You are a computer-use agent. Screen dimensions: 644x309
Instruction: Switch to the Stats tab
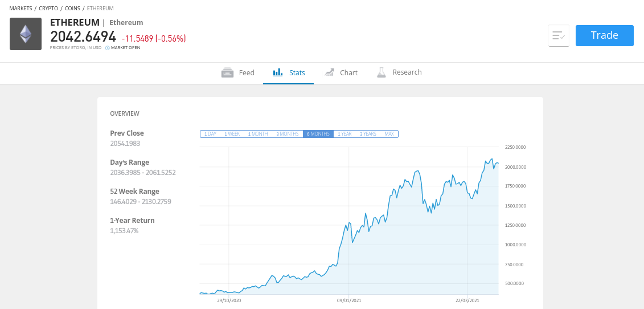click(289, 72)
